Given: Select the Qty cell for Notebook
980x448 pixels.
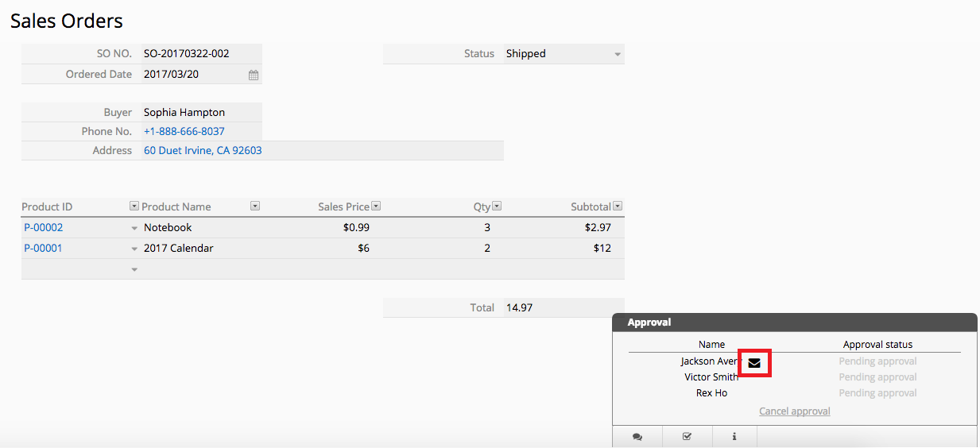Looking at the screenshot, I should click(444, 227).
